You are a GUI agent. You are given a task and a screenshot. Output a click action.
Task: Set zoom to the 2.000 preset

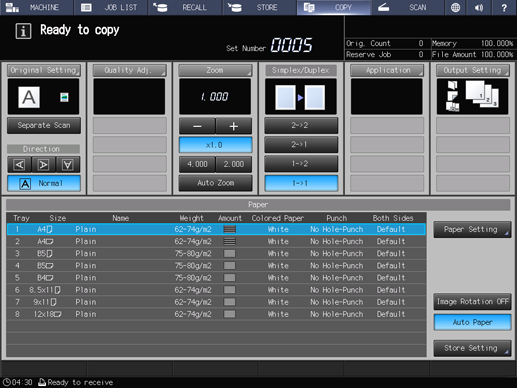(234, 164)
